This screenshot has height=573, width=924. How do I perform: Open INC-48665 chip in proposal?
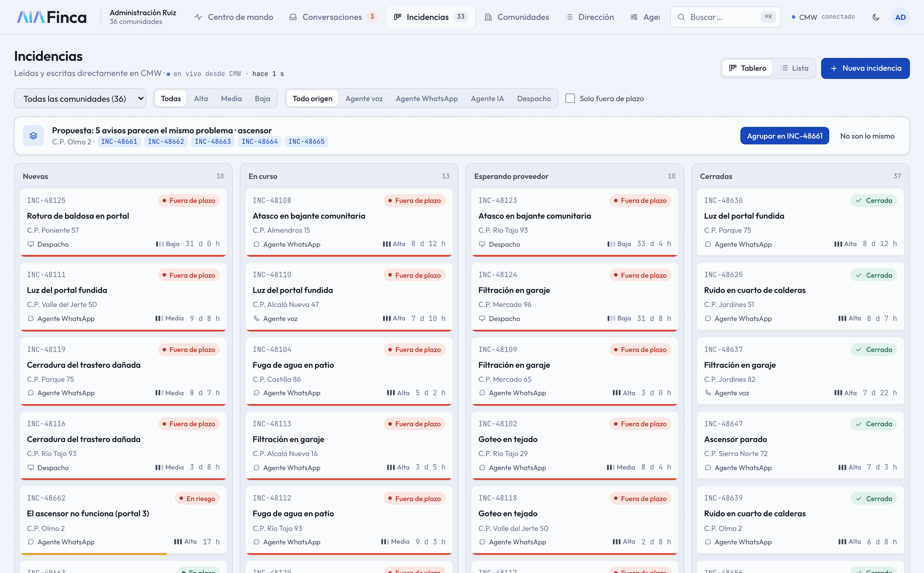[306, 142]
